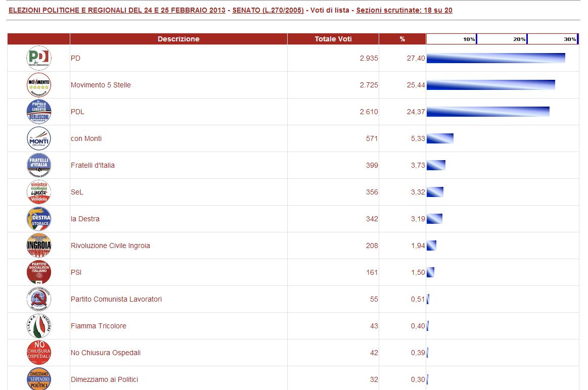This screenshot has height=390, width=588.
Task: Click the PD percentage bar
Action: point(495,58)
